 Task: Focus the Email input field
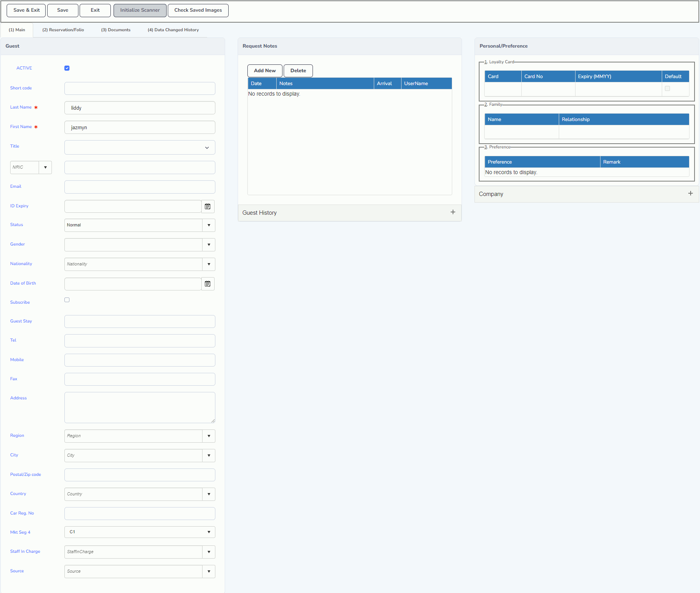tap(140, 187)
